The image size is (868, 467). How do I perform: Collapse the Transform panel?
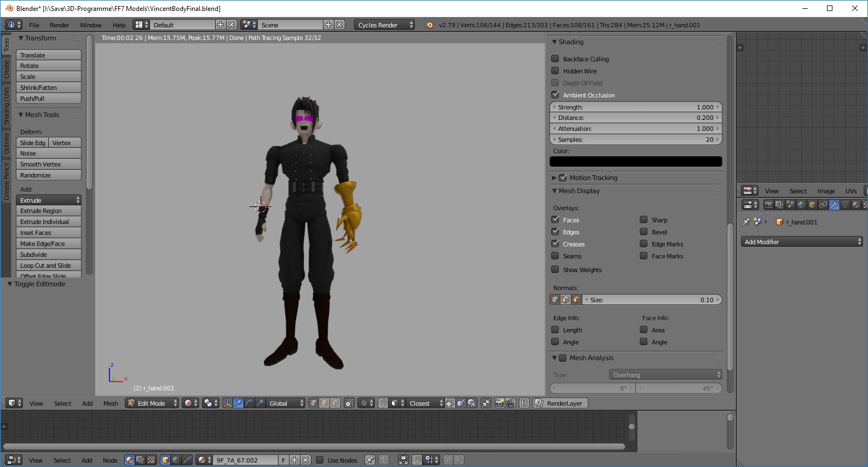[21, 38]
